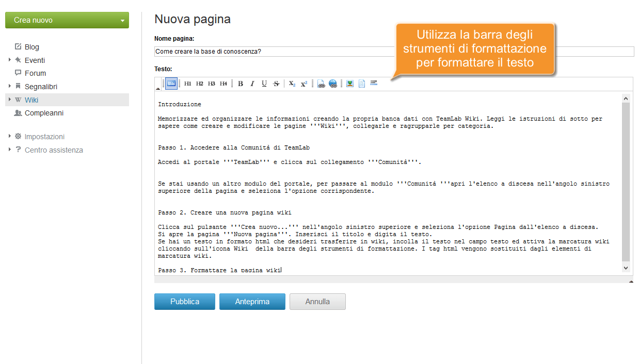The width and height of the screenshot is (639, 364).
Task: Open the Eventi section
Action: 35,60
